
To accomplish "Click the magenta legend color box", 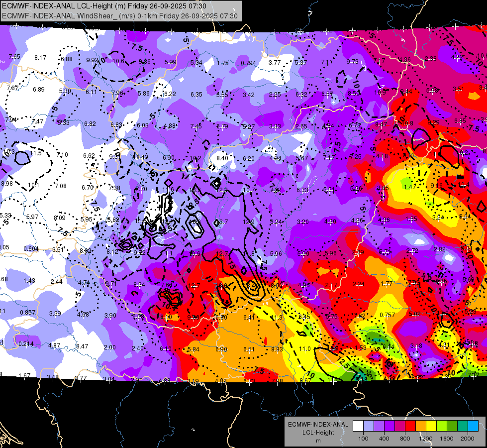I will tap(400, 426).
